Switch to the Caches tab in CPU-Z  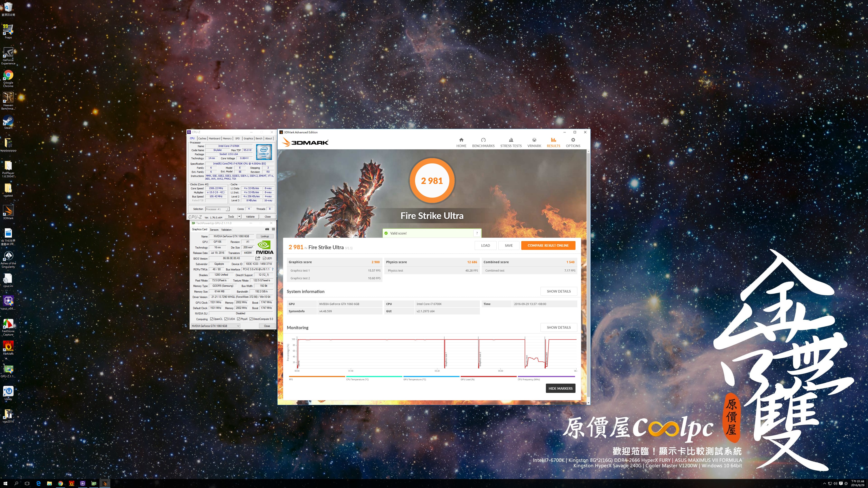tap(202, 138)
